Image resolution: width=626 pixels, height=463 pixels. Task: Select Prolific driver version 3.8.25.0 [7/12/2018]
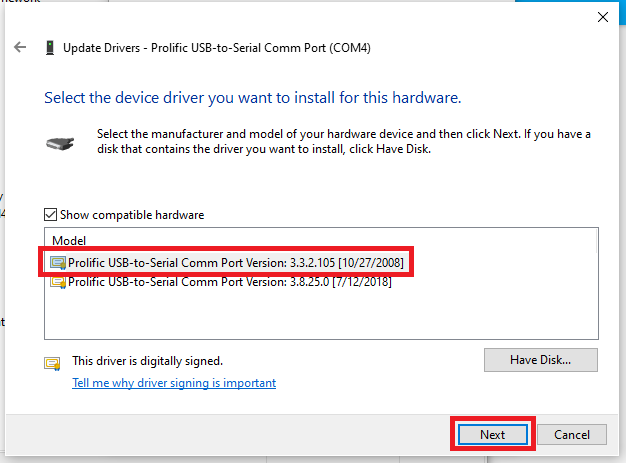(230, 283)
